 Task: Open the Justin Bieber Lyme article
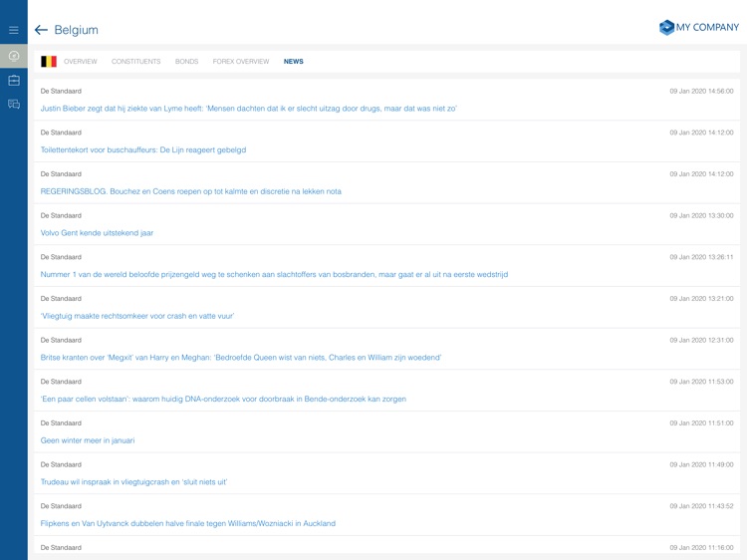(x=248, y=109)
